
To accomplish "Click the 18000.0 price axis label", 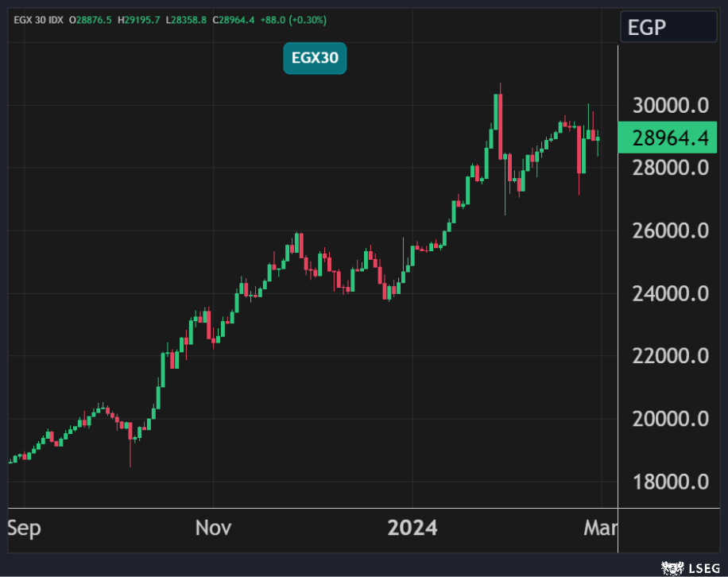I will pyautogui.click(x=669, y=482).
